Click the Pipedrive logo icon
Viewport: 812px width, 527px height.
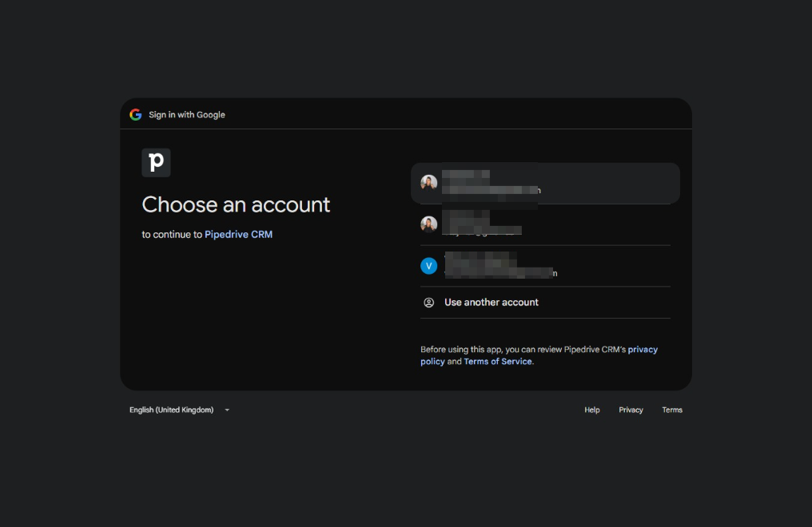(x=156, y=163)
